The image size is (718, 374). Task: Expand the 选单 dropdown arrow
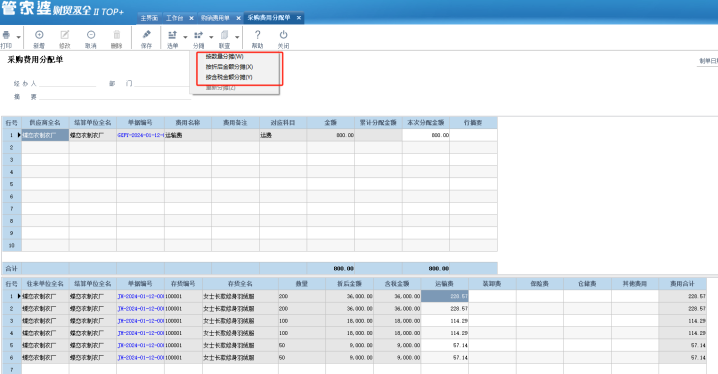(185, 37)
